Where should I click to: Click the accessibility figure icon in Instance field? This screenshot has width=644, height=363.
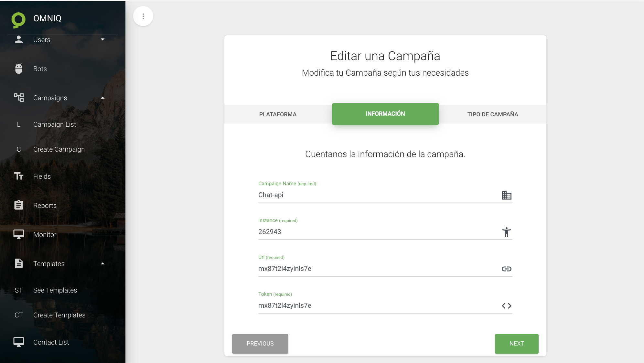[506, 232]
